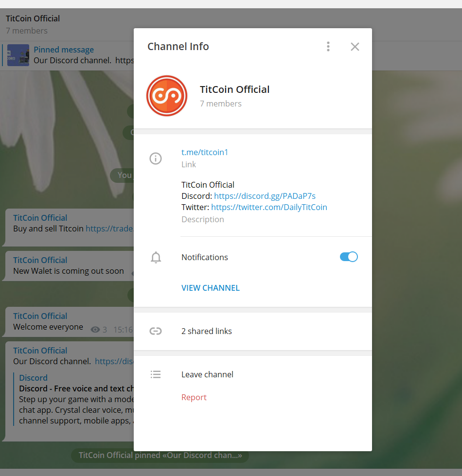Click the info circle icon
462x476 pixels.
click(x=156, y=159)
